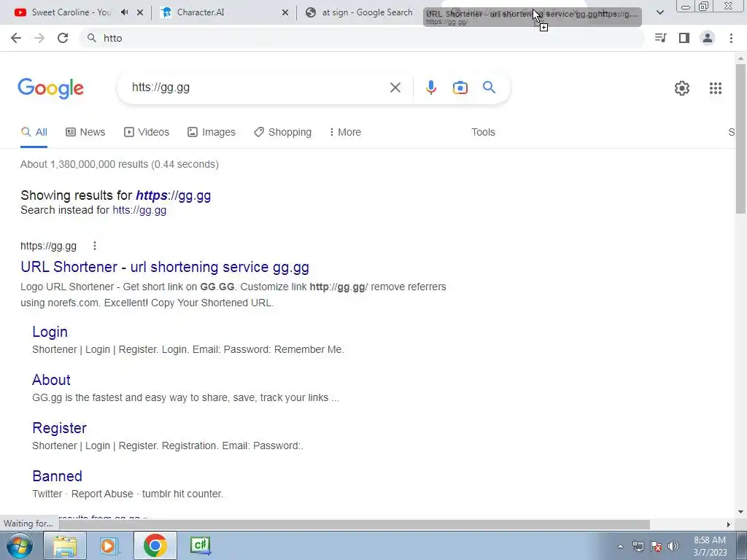Click the Chrome address bar containing htto
The height and width of the screenshot is (560, 747).
[x=362, y=38]
